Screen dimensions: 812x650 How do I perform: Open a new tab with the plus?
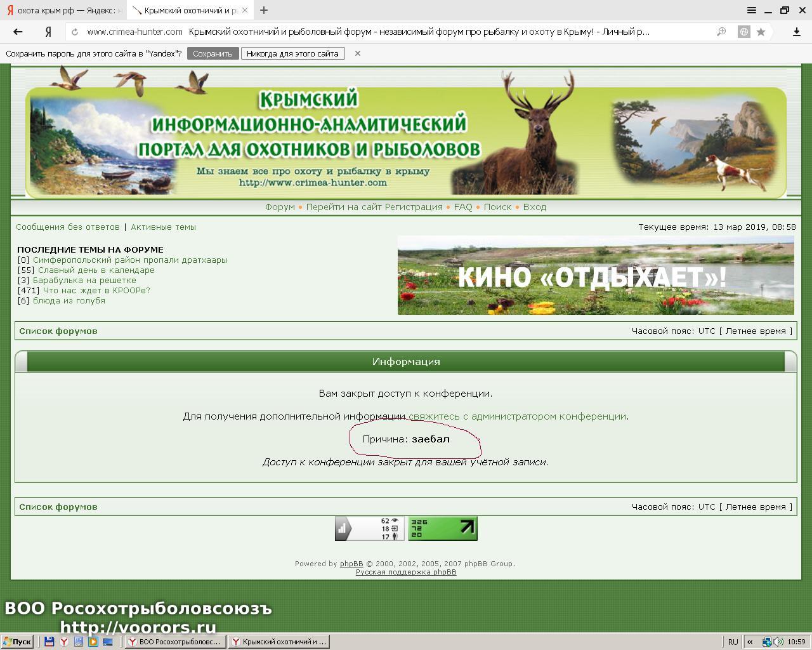[264, 10]
